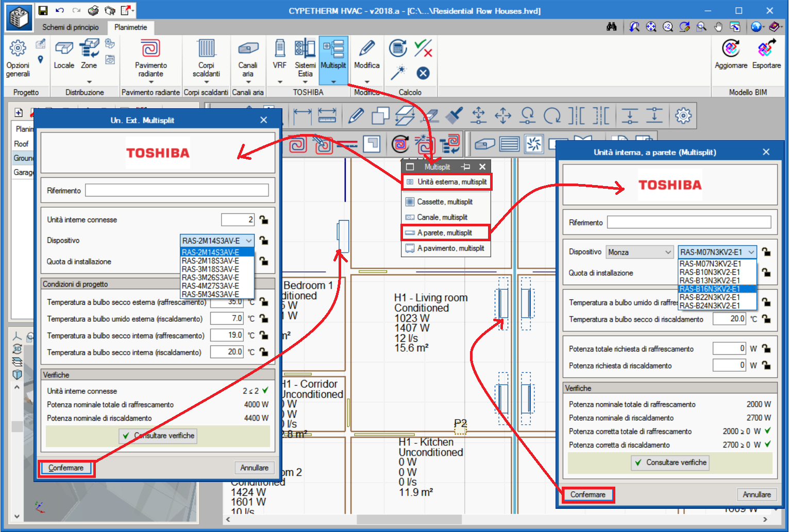The width and height of the screenshot is (789, 532).
Task: Click Consultare verifiche in Unità interna dialog
Action: pyautogui.click(x=670, y=462)
